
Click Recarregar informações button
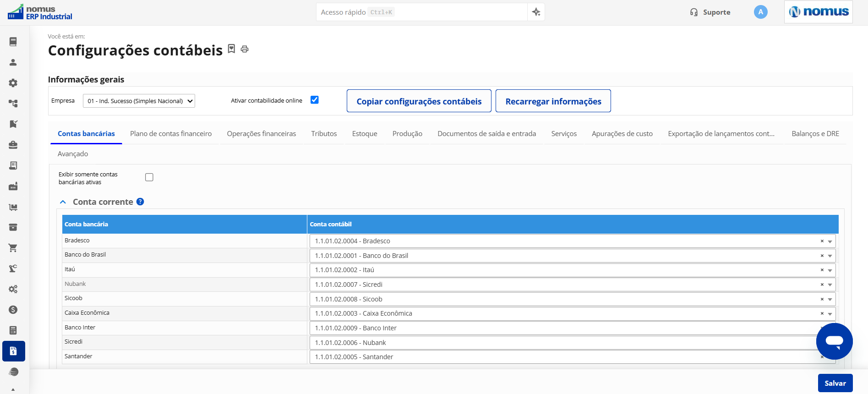pos(553,101)
